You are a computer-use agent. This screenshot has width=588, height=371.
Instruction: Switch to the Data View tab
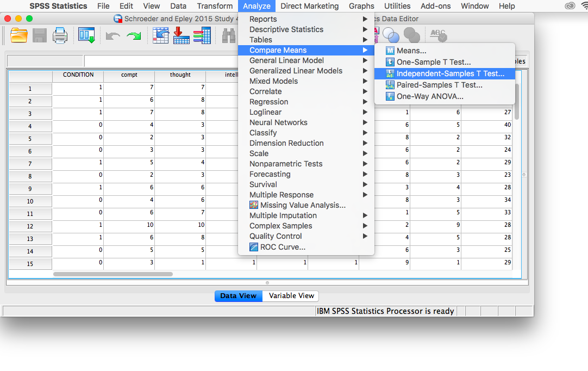pyautogui.click(x=239, y=296)
